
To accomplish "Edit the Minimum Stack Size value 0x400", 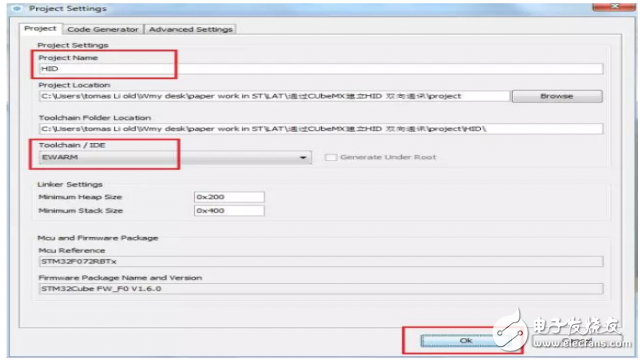I will pos(229,211).
